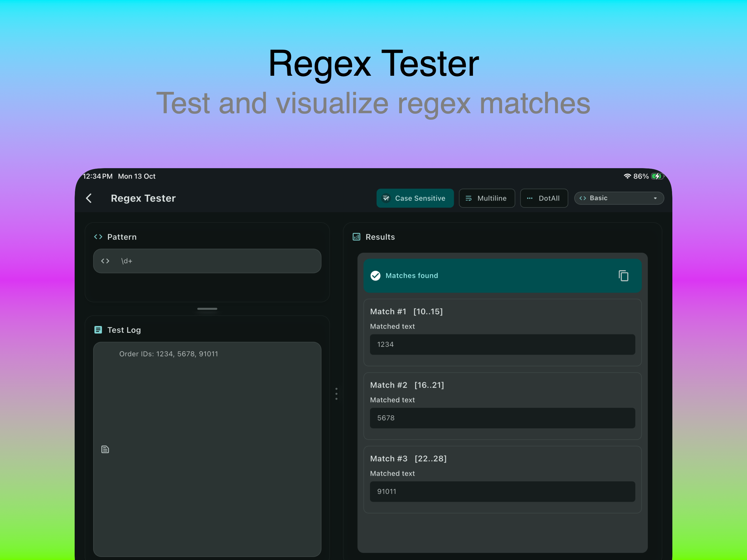Screen dimensions: 747x560
Task: Click the dropdown arrow next to Basic
Action: 655,198
